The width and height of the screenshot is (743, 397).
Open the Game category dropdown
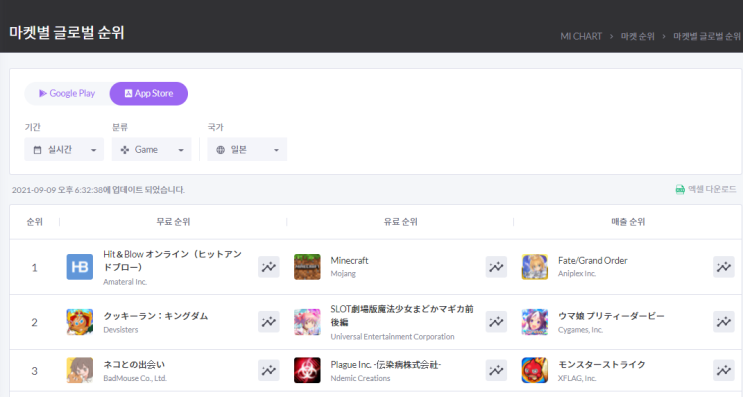152,149
